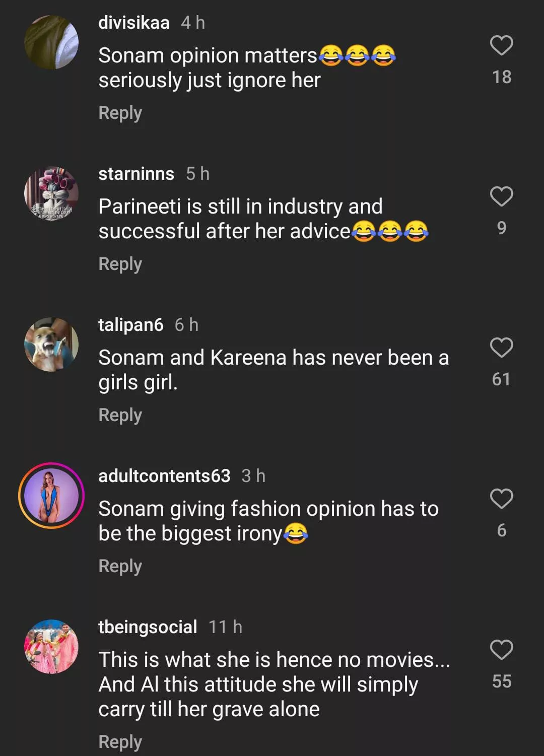Like talipan6's comment about Sonam and Kareena
Image resolution: width=544 pixels, height=756 pixels.
[501, 348]
